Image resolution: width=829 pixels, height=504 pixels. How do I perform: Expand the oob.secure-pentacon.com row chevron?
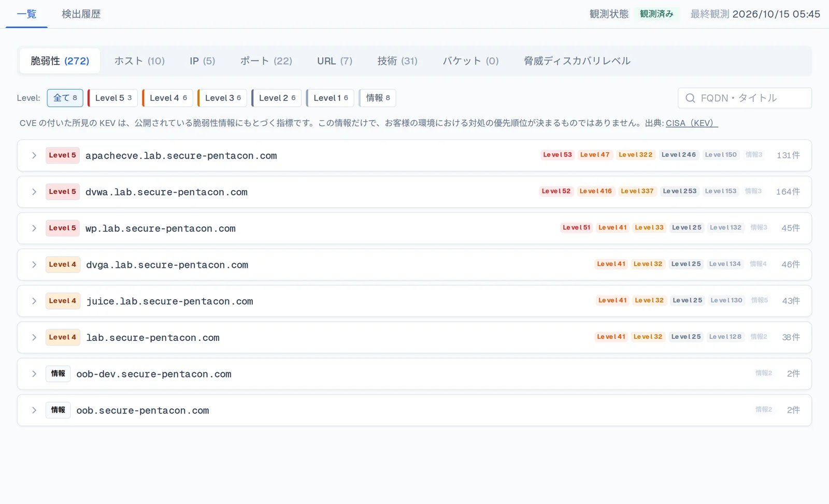coord(34,410)
